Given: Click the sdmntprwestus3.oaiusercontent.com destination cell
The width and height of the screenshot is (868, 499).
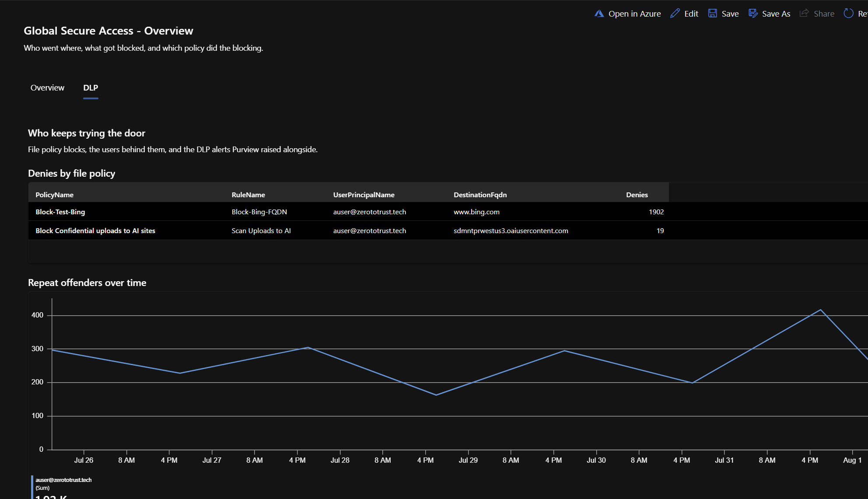Looking at the screenshot, I should pos(511,230).
